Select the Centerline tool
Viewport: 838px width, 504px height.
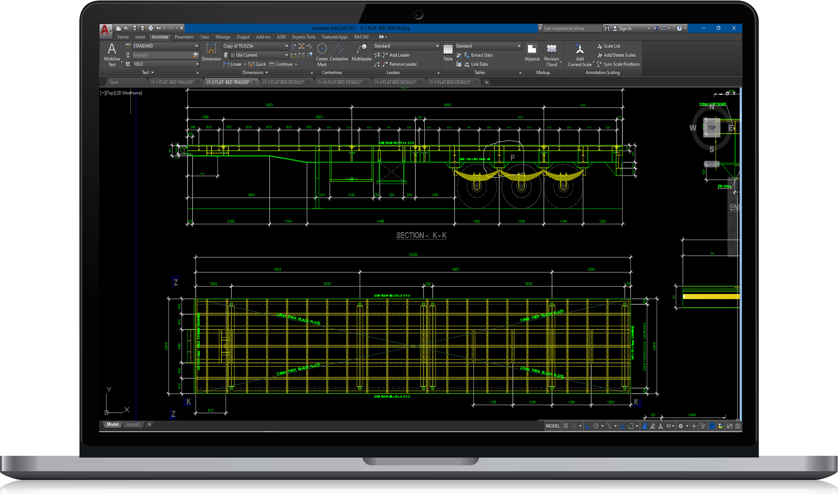pyautogui.click(x=339, y=52)
